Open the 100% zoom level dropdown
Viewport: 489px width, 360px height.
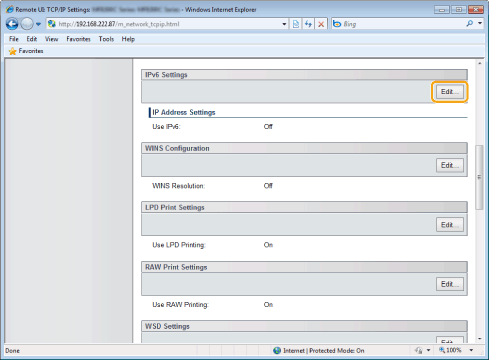click(471, 350)
